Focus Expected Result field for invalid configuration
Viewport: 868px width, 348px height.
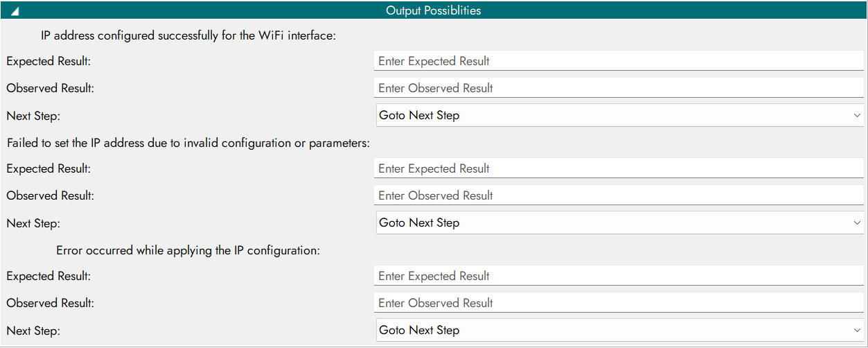tap(619, 168)
